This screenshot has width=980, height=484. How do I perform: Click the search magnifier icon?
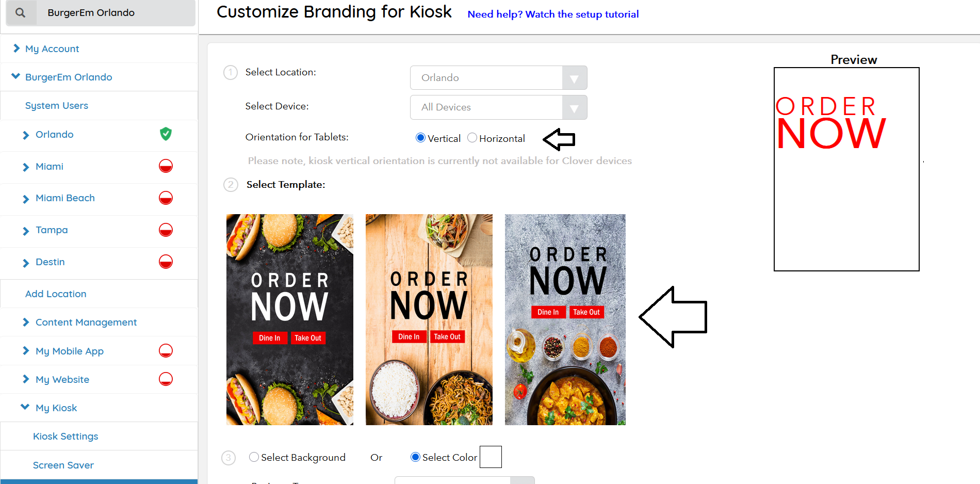(x=20, y=13)
